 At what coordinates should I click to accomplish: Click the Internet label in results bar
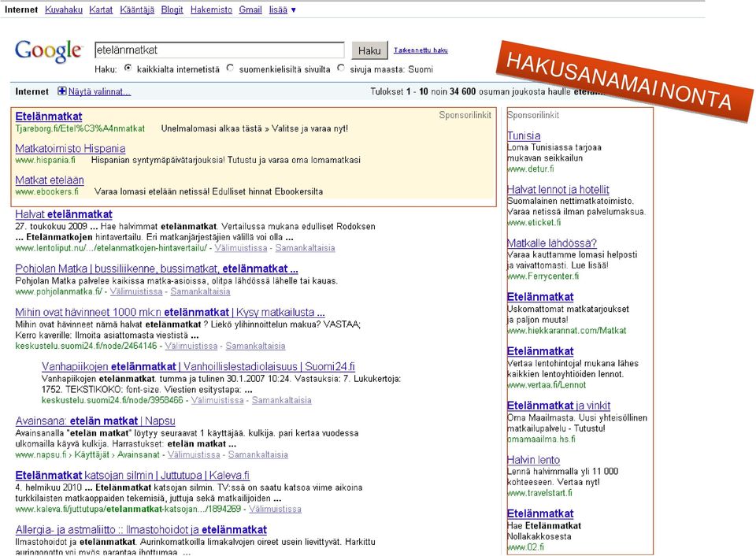pos(31,91)
